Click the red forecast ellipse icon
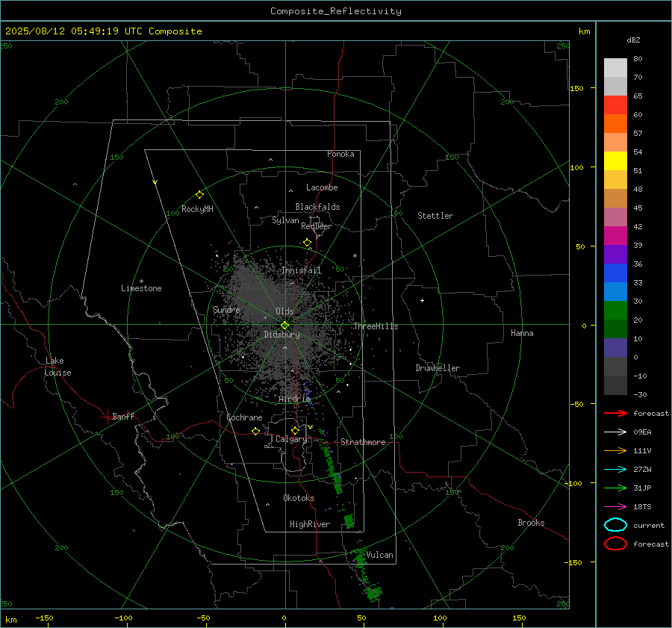This screenshot has width=672, height=628. tap(615, 544)
